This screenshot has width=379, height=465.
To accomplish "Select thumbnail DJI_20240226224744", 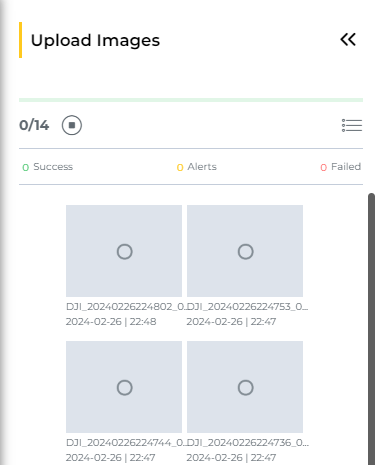I will (x=124, y=387).
